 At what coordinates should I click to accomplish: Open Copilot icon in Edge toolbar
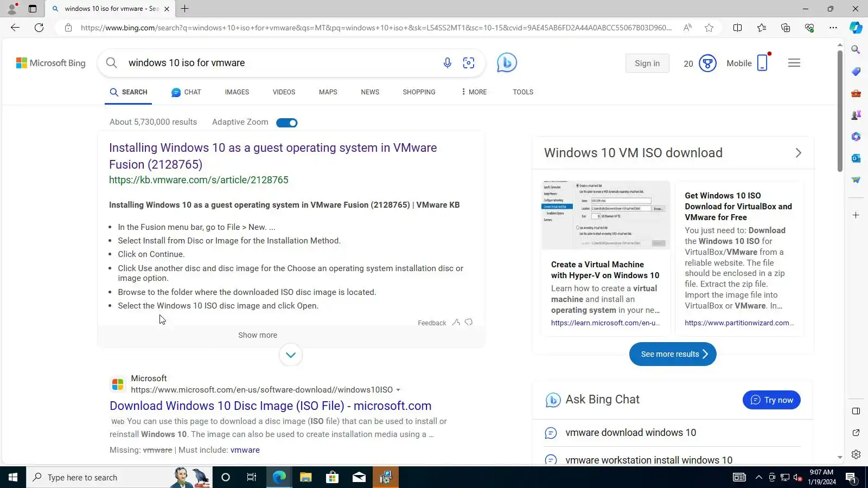coord(856,28)
